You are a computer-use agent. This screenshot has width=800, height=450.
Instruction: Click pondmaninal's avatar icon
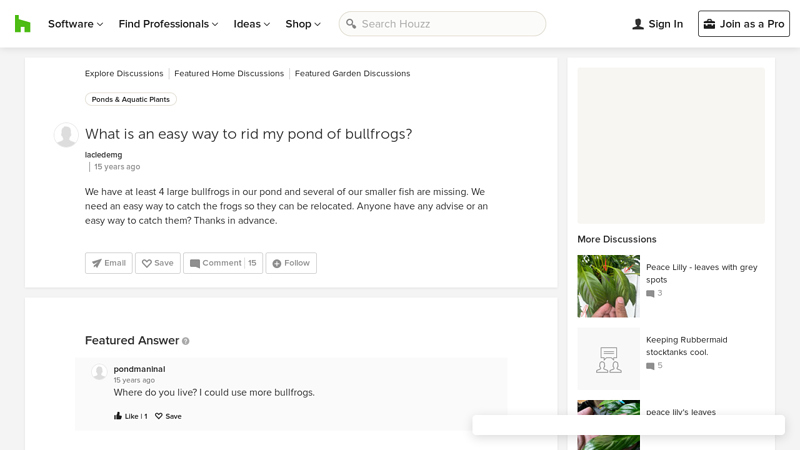click(x=99, y=371)
